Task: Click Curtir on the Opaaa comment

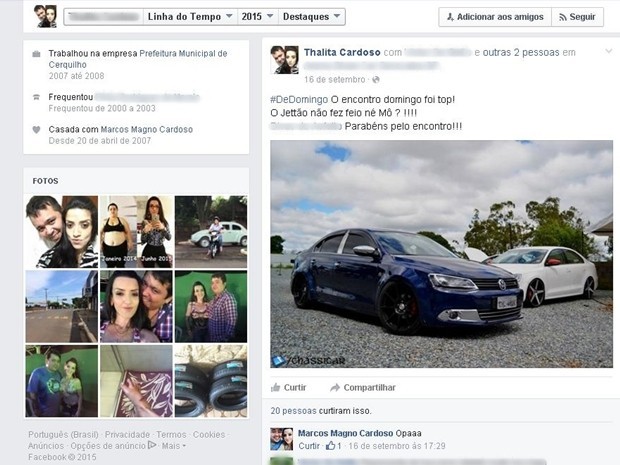Action: (x=309, y=446)
